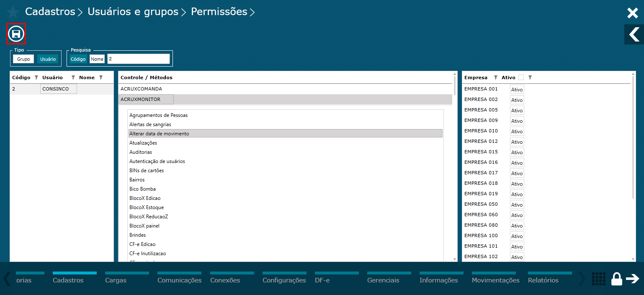Screen dimensions: 644x295
Task: Toggle Ativo for EMPRESA 005
Action: pos(517,111)
